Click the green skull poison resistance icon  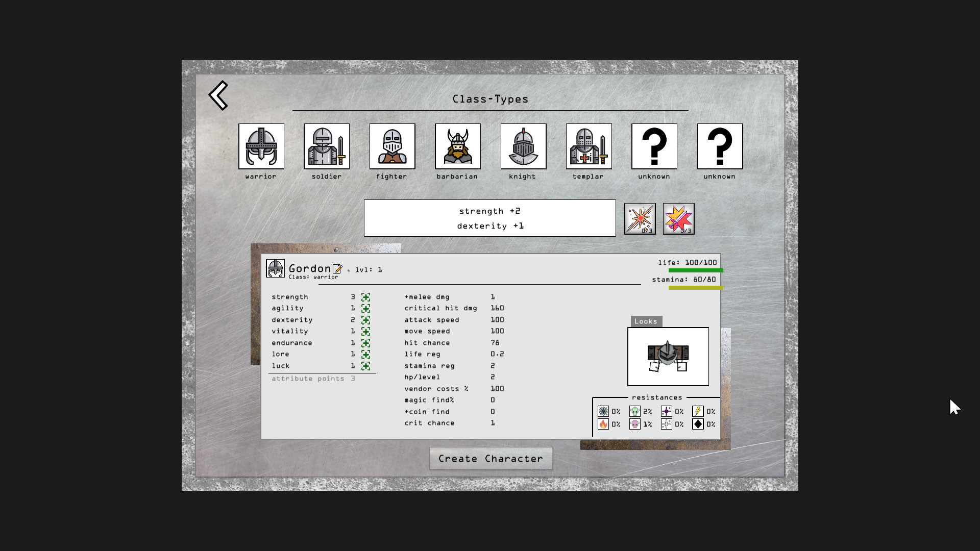click(x=635, y=411)
